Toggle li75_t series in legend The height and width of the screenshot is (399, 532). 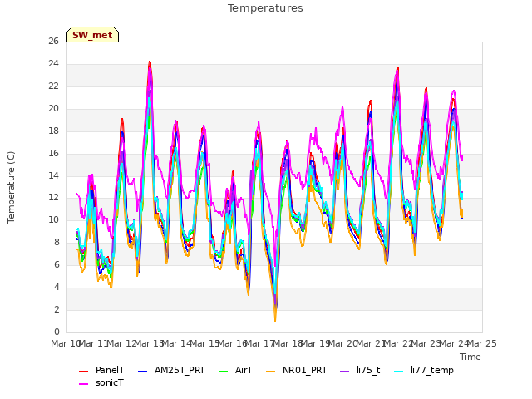360,370
